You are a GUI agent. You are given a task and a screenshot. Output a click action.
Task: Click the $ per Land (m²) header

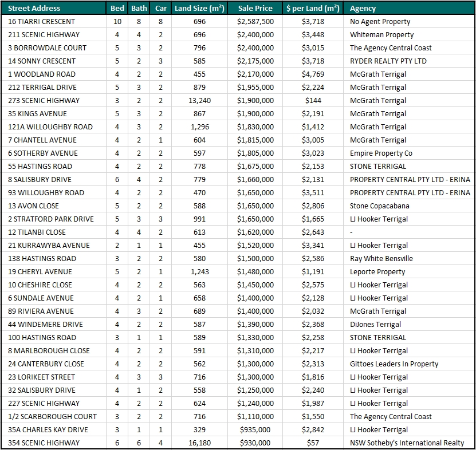point(313,8)
